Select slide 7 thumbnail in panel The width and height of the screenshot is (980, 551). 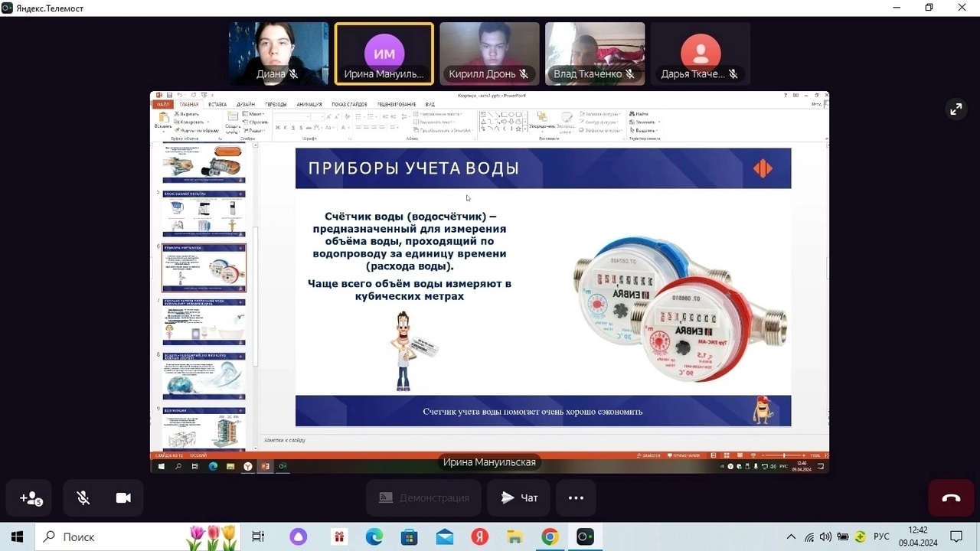[204, 322]
